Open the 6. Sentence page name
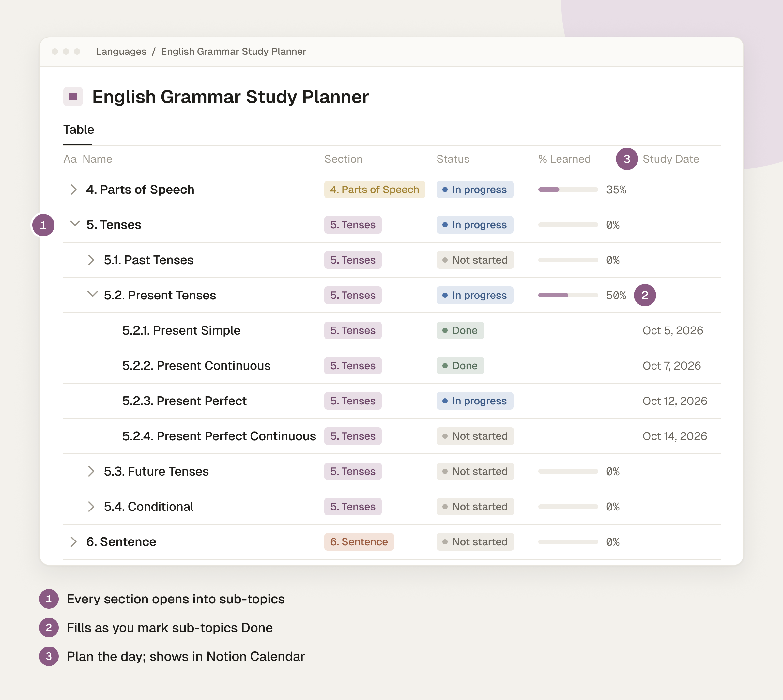The height and width of the screenshot is (700, 783). 121,542
